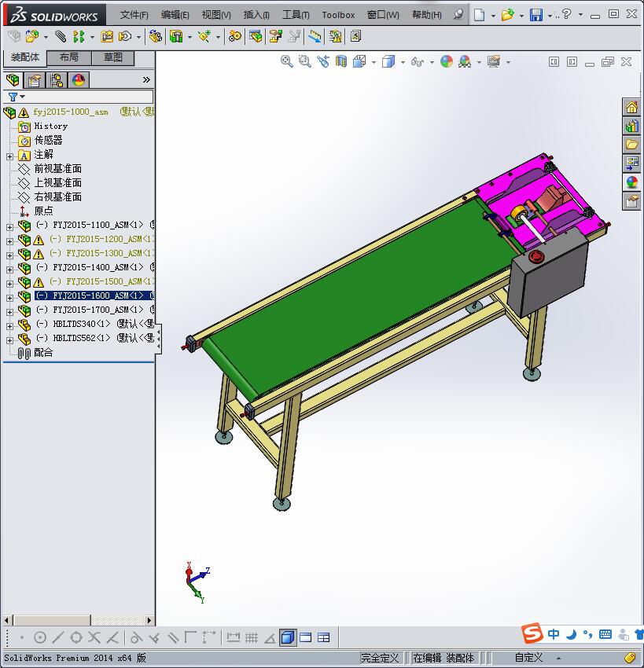The height and width of the screenshot is (668, 644).
Task: Select the 草图 (Sketch) tab
Action: pos(113,57)
